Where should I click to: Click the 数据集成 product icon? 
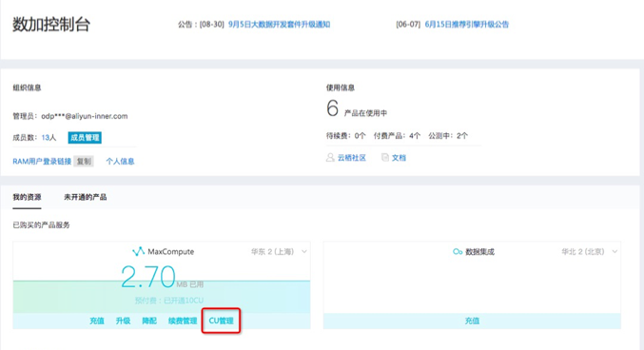[x=458, y=251]
